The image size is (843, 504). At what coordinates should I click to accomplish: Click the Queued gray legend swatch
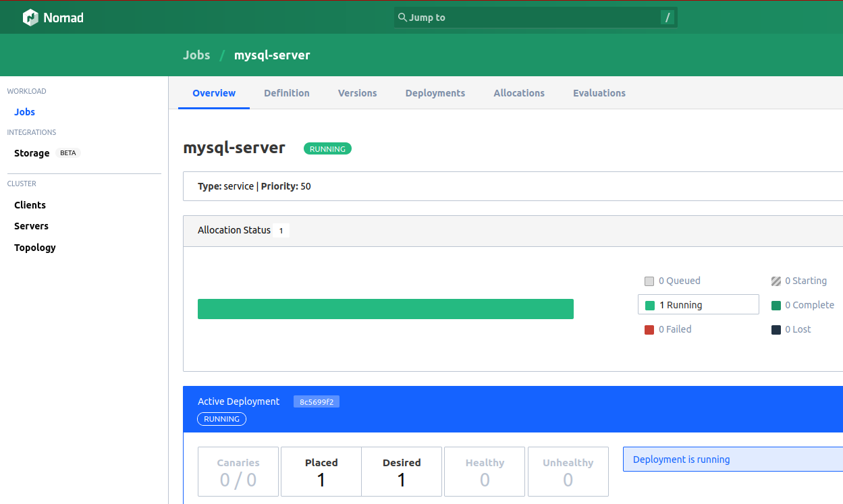point(649,281)
